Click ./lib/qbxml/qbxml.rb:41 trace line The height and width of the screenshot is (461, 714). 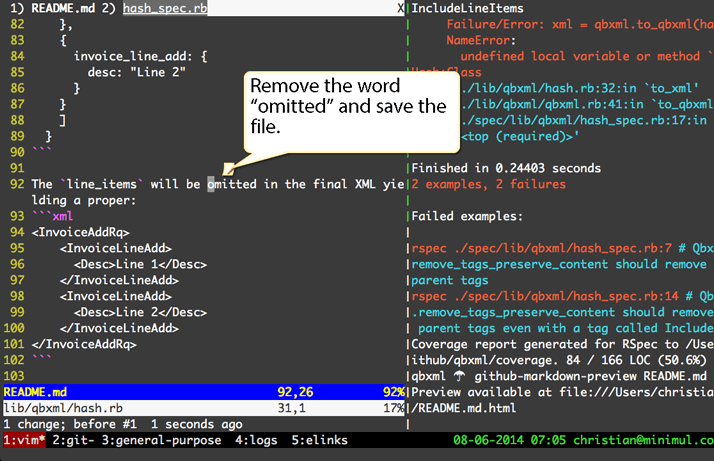587,104
